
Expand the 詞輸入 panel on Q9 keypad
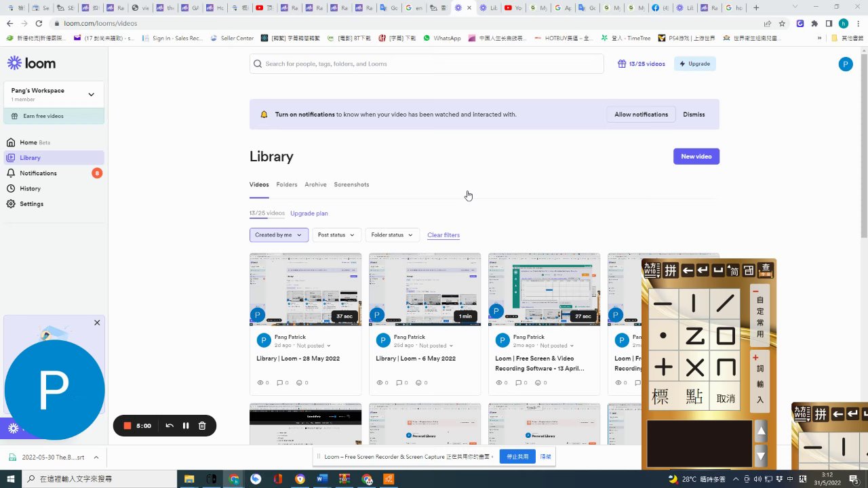[x=755, y=357]
